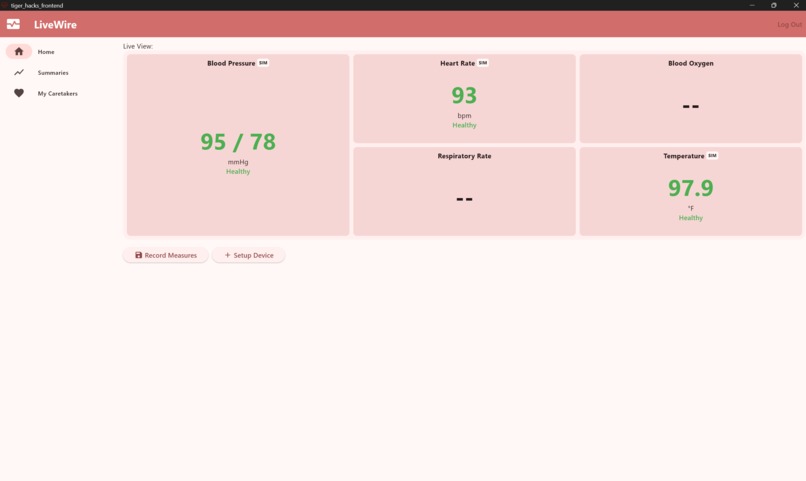The image size is (806, 481).
Task: Click the bpm unit label
Action: pyautogui.click(x=464, y=116)
